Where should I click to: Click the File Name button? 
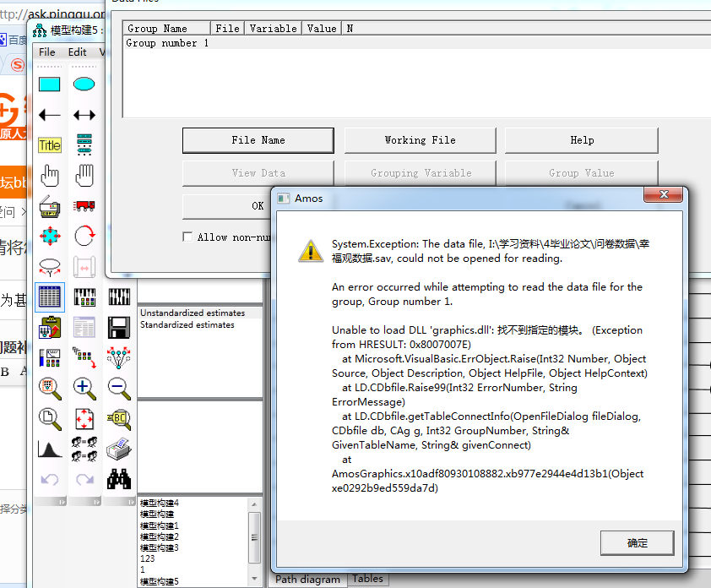(x=258, y=140)
